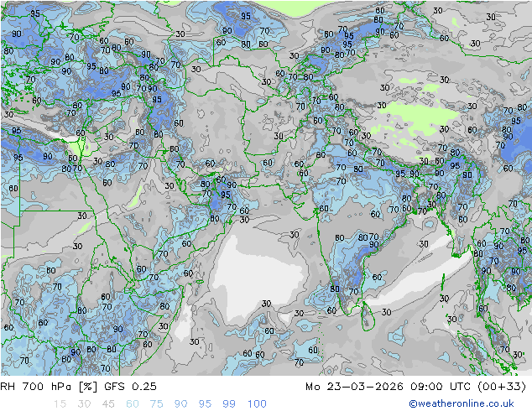
Task: Click the legend value 95 in color scale
Action: point(205,403)
